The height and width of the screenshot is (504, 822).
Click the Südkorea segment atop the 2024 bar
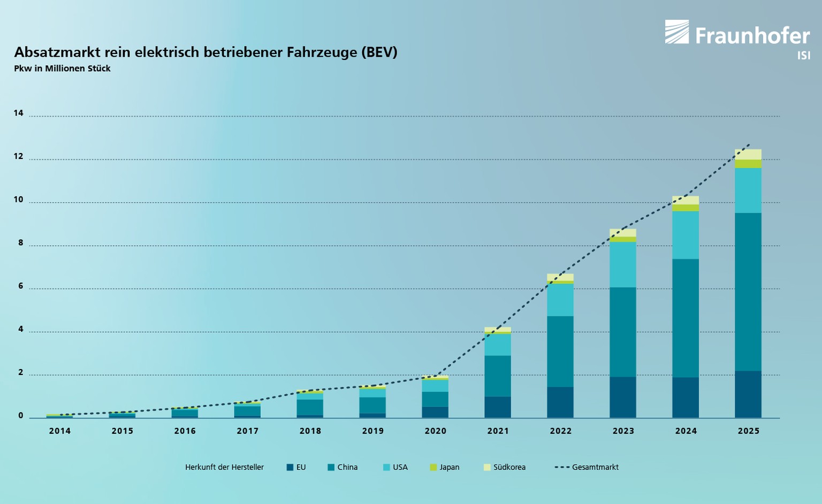pos(685,200)
